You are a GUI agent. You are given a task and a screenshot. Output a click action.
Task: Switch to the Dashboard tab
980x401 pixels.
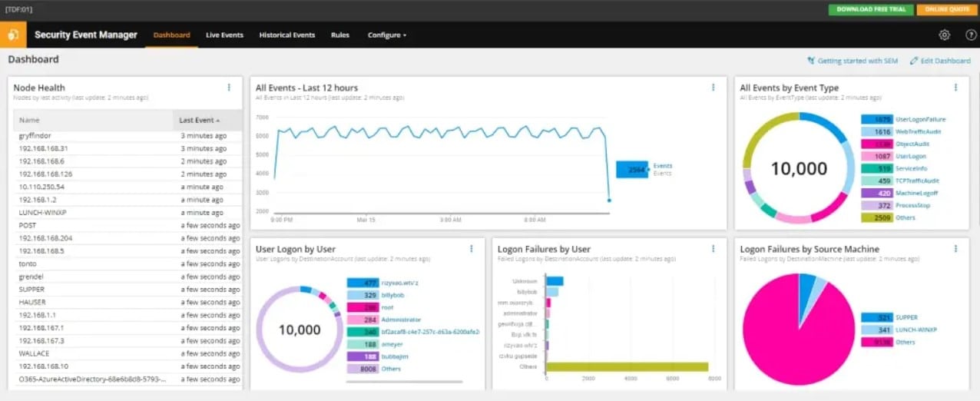coord(172,35)
